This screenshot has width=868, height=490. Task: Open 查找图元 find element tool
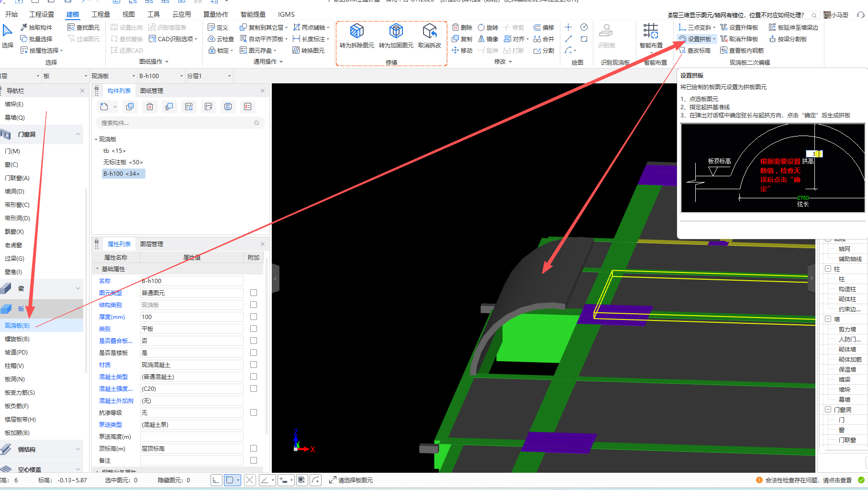coord(84,27)
